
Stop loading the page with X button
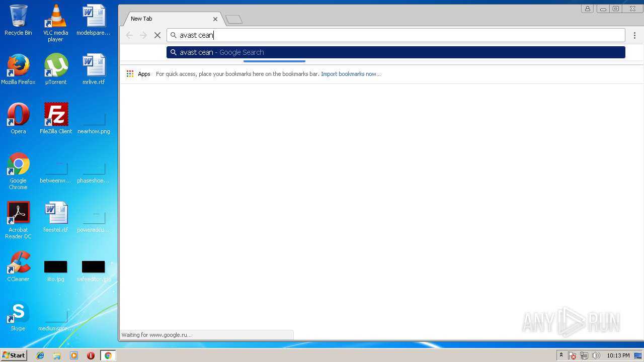(x=157, y=35)
